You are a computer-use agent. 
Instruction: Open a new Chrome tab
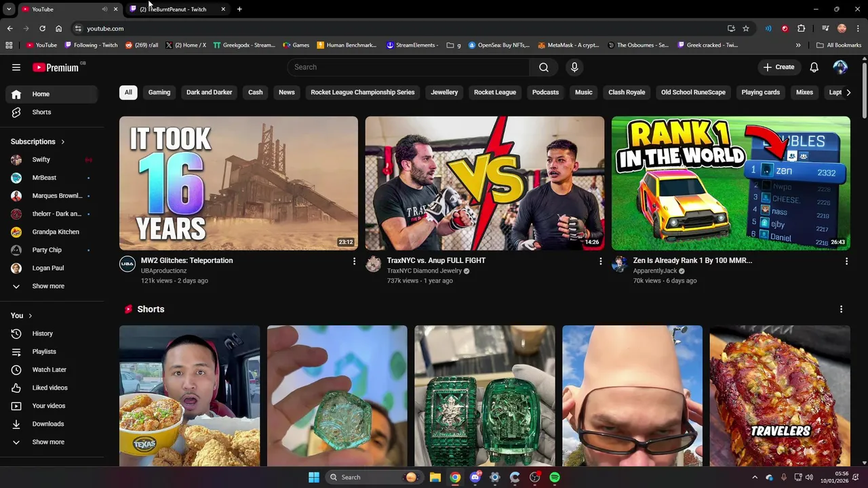pyautogui.click(x=239, y=9)
